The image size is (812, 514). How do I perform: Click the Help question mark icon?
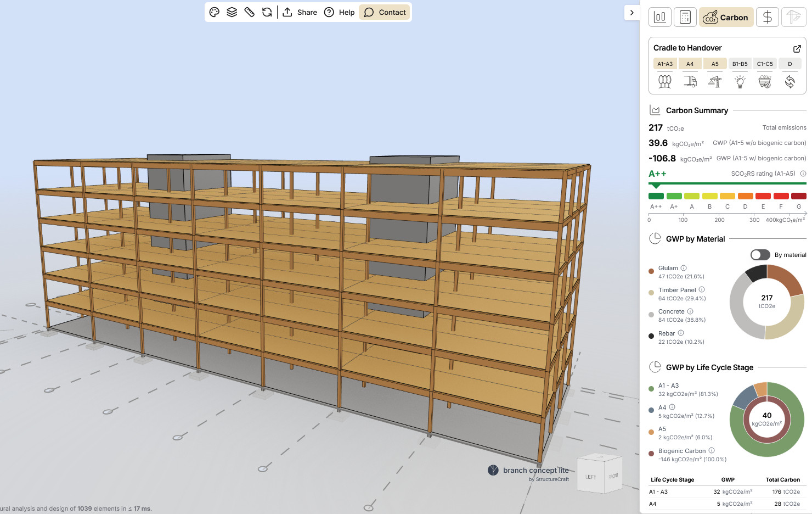pos(329,12)
